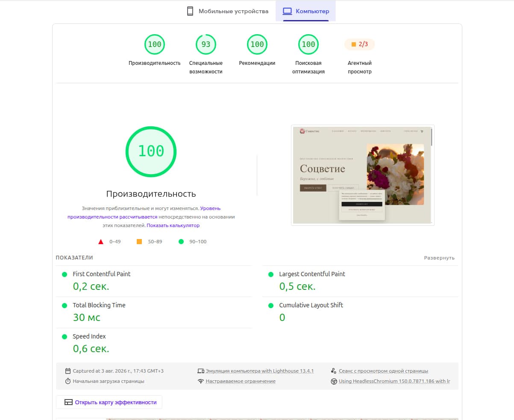The height and width of the screenshot is (420, 514).
Task: Open the Агентный просмотр 2/3 badge
Action: pos(359,44)
